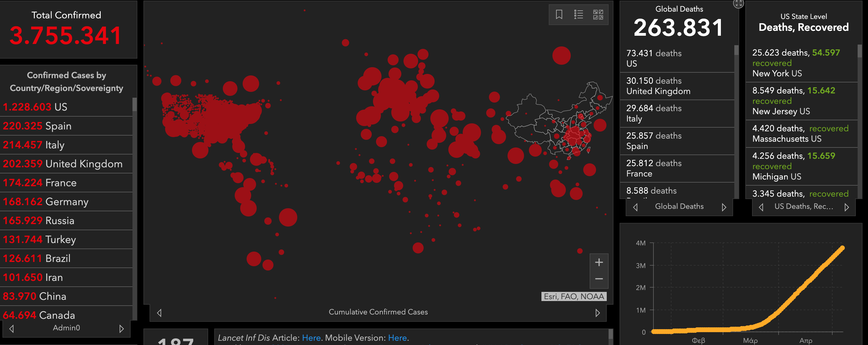Image resolution: width=868 pixels, height=345 pixels.
Task: Select the Cumulative Confirmed Cases tab
Action: tap(378, 312)
